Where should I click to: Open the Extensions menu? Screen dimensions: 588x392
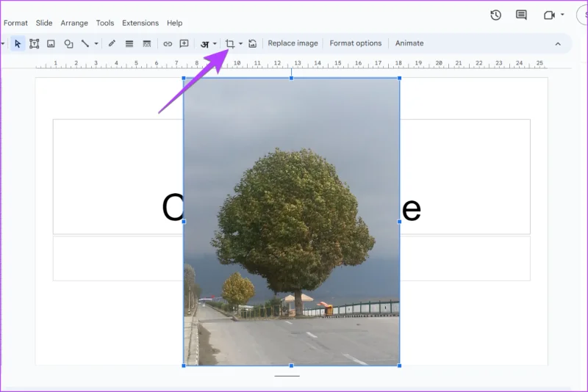tap(140, 23)
